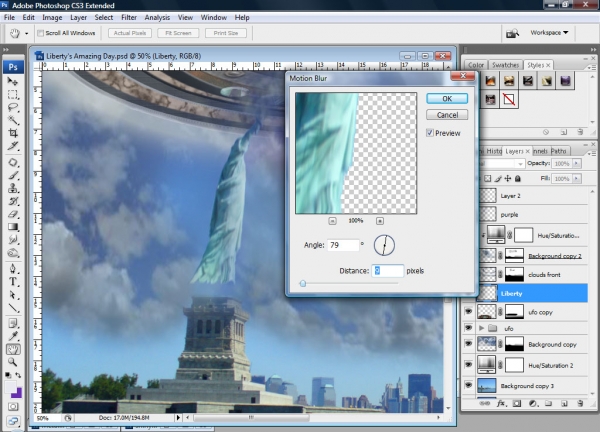Expand the ufo layer group
The height and width of the screenshot is (432, 600).
pos(481,328)
